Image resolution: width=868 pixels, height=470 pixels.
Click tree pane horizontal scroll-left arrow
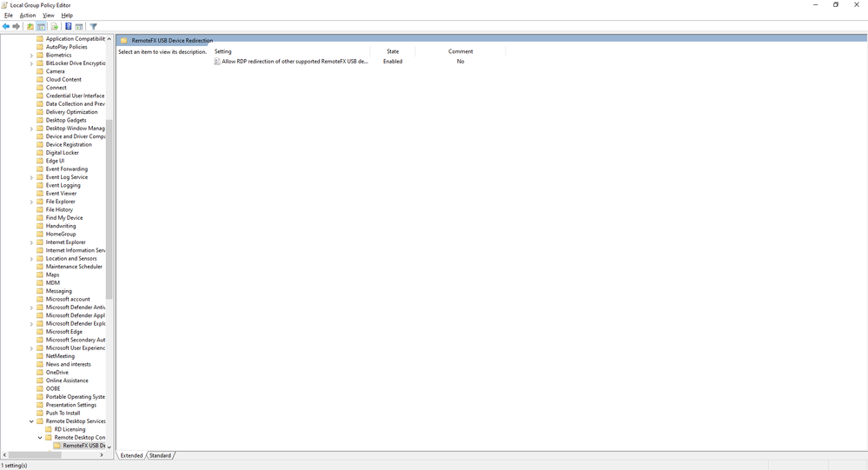pyautogui.click(x=5, y=455)
